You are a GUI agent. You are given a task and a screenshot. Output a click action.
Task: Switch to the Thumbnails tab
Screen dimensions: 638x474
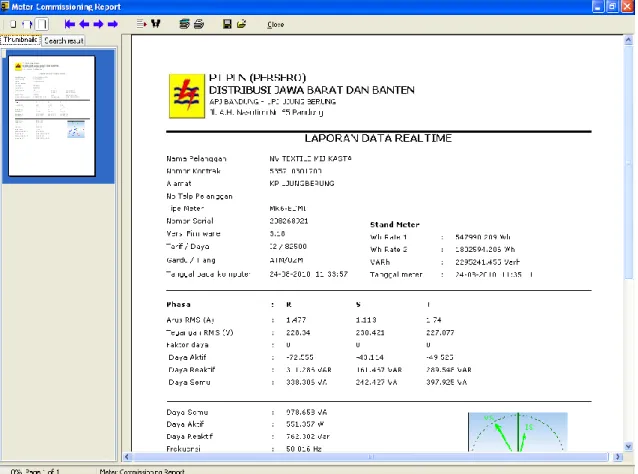coord(20,40)
